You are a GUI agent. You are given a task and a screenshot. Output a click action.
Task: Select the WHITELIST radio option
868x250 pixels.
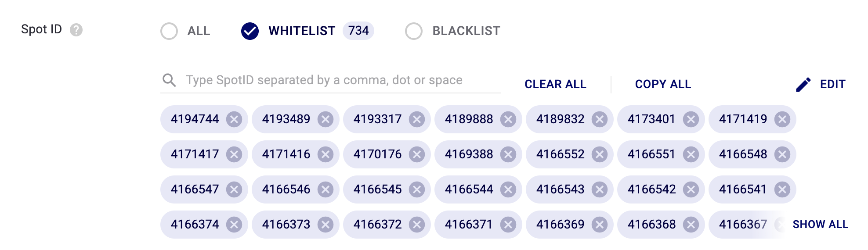coord(250,31)
